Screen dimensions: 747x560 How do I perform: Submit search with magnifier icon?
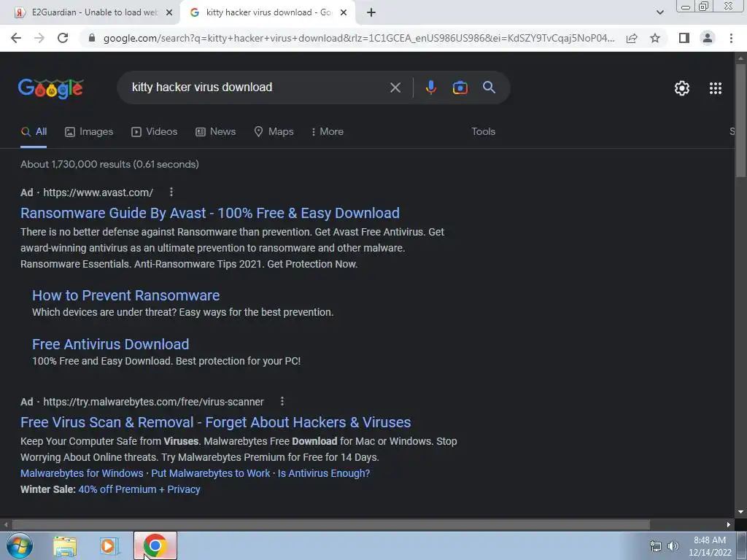click(x=489, y=87)
